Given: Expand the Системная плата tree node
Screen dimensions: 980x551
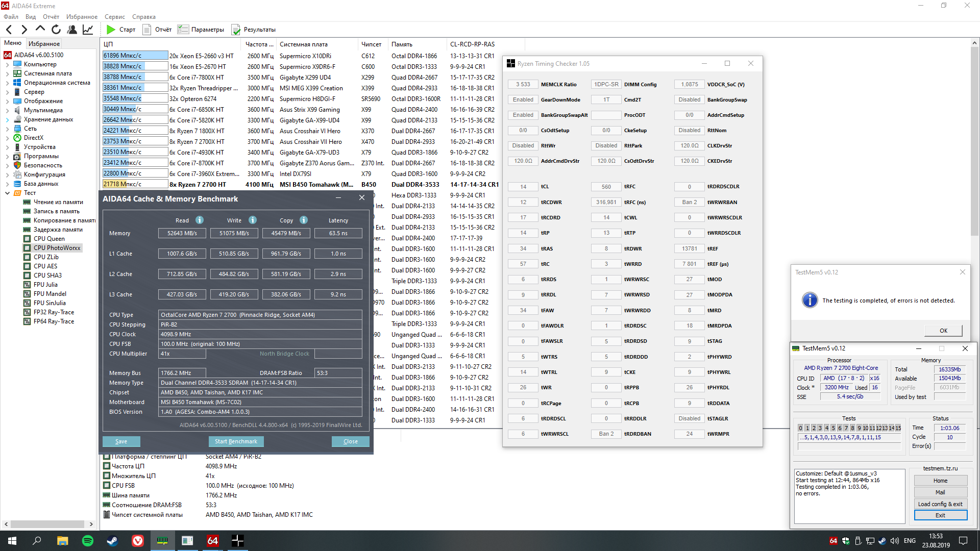Looking at the screenshot, I should 7,74.
